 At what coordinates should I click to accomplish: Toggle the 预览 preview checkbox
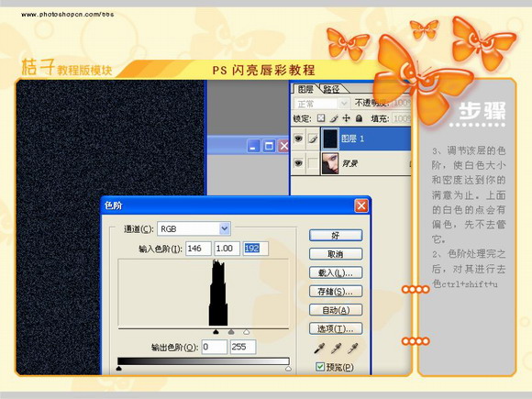pos(319,367)
